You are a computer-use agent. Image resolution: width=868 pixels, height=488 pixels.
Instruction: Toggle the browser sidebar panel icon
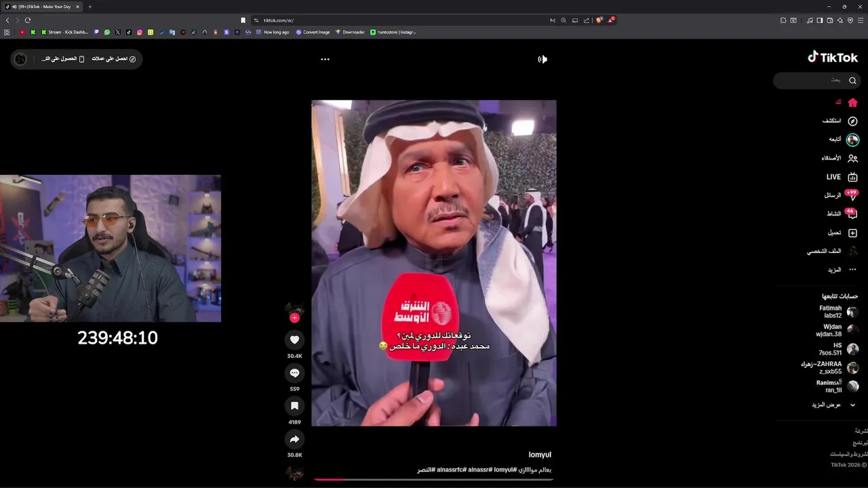pyautogui.click(x=819, y=20)
